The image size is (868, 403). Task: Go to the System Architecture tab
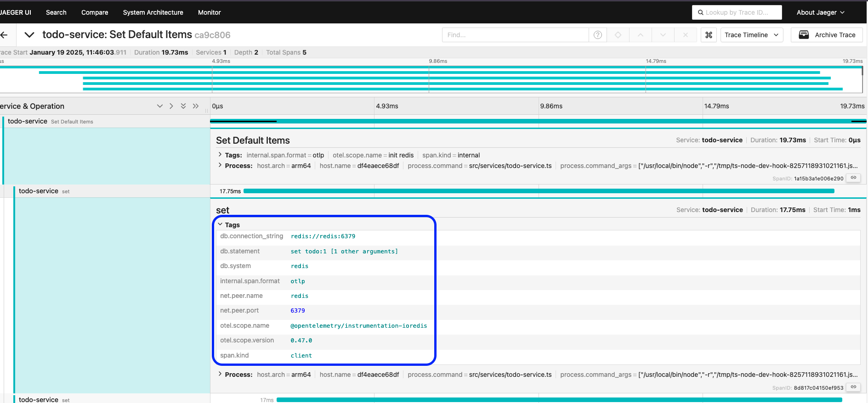coord(153,12)
